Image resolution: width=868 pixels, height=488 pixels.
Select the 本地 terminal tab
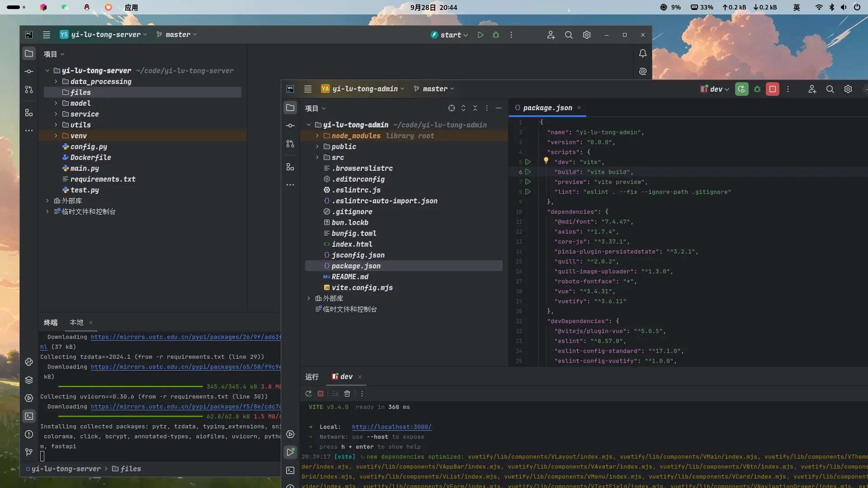(x=76, y=322)
